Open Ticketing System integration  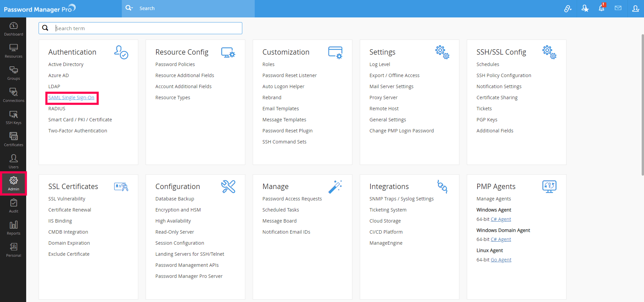pyautogui.click(x=388, y=210)
